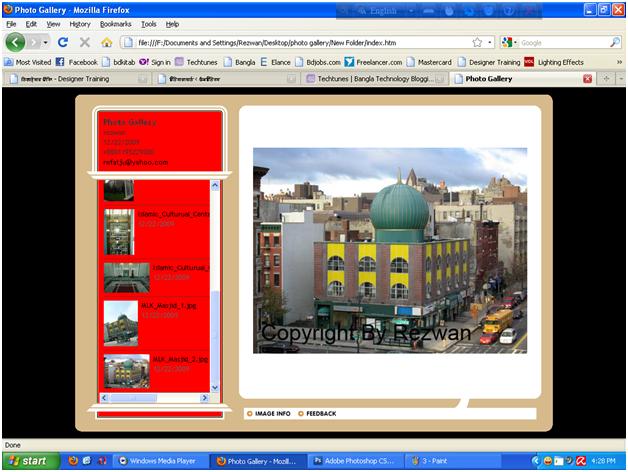Open the Most Visited bookmarks folder
Image resolution: width=628 pixels, height=472 pixels.
(x=28, y=62)
